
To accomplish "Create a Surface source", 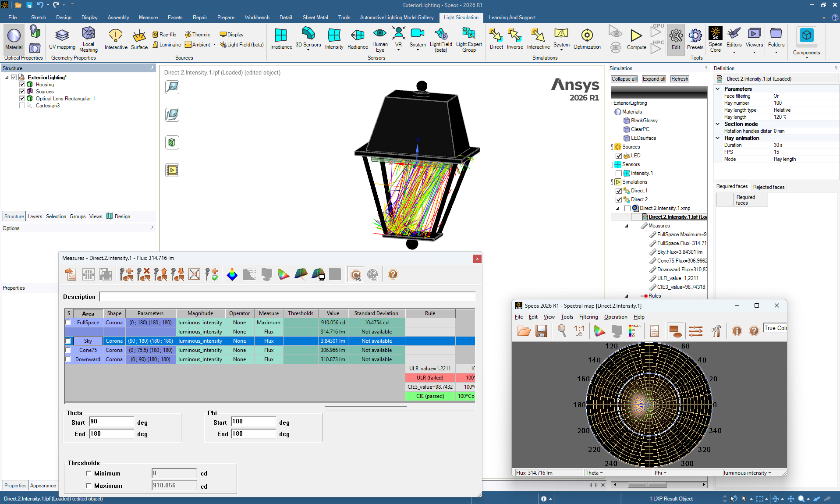I will pyautogui.click(x=139, y=39).
